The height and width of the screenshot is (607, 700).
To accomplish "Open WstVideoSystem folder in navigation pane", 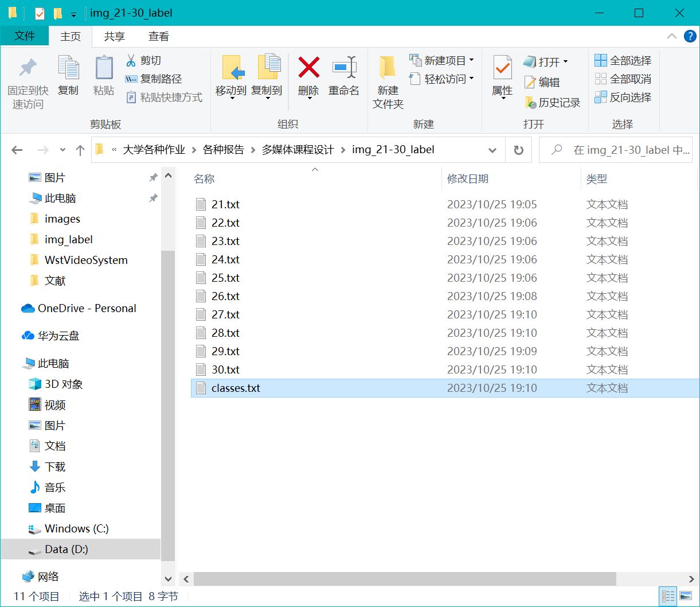I will [x=86, y=260].
